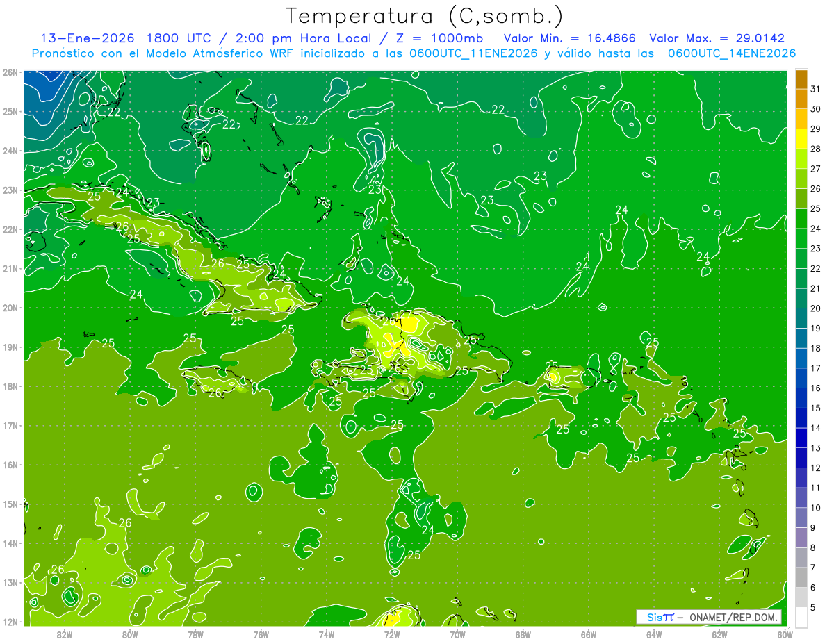Click the blue legend swatch between 16 and 17
The image size is (834, 644).
801,378
